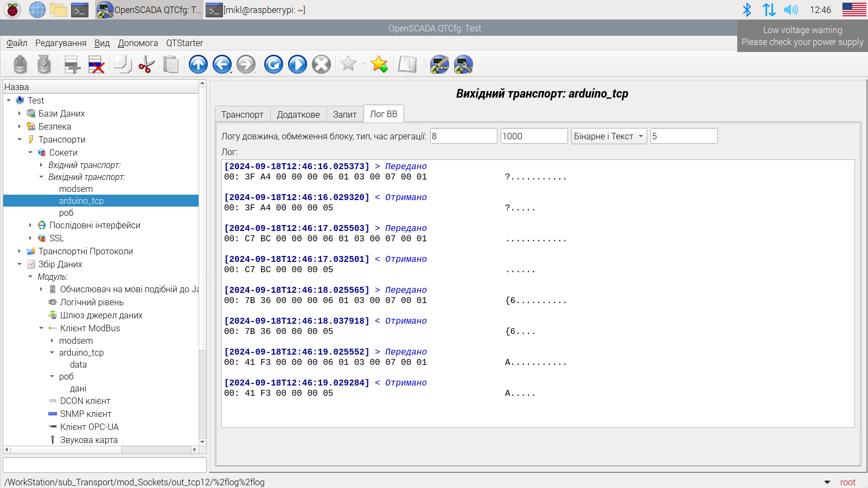The height and width of the screenshot is (488, 868).
Task: Select the 'SNMP клієнт' tree item
Action: coord(85,414)
